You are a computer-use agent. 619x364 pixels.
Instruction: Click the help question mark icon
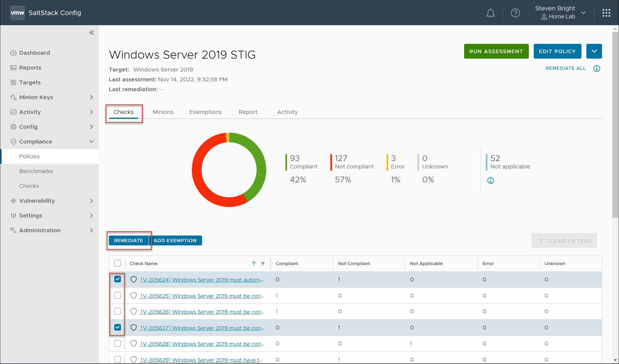(515, 13)
